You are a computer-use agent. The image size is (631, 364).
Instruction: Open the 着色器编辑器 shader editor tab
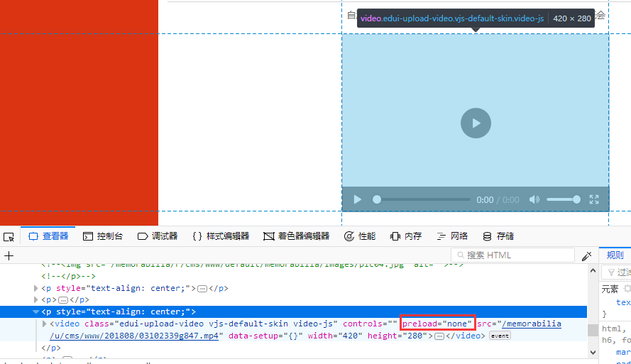(296, 236)
